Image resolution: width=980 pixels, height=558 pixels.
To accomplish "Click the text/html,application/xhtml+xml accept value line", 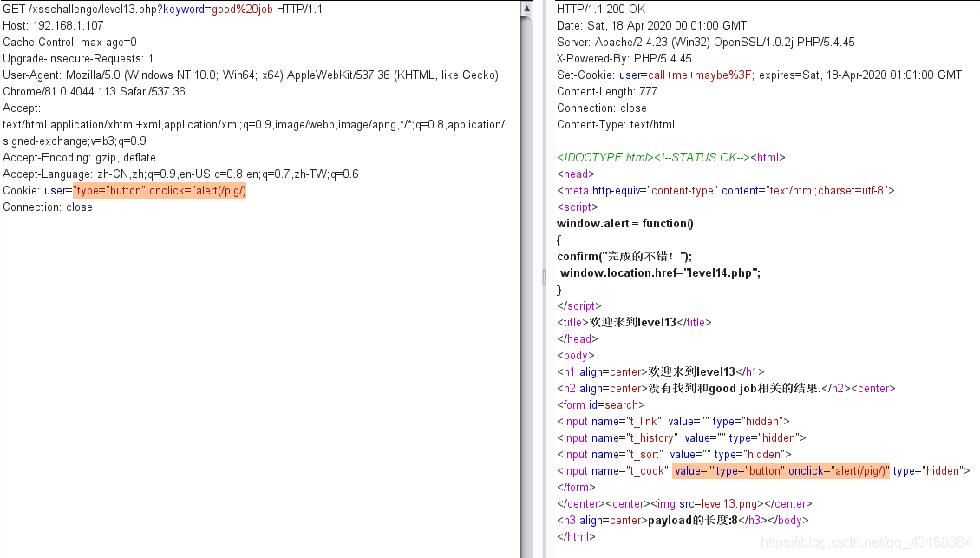I will click(x=254, y=124).
